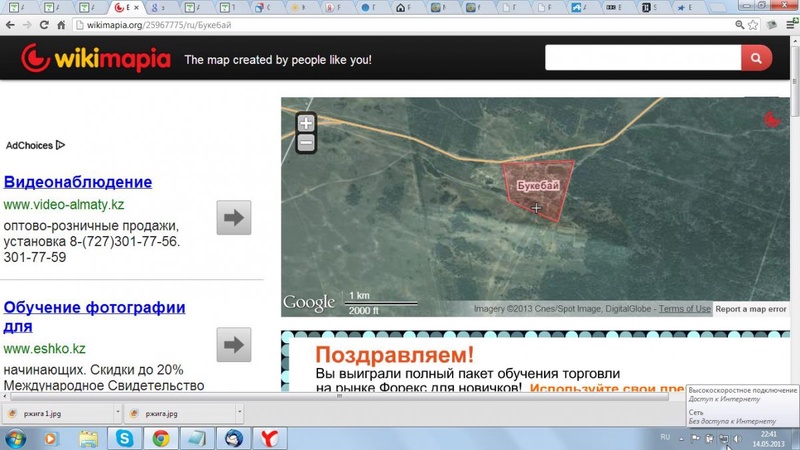Zoom out with the map minus button
The height and width of the screenshot is (450, 800).
pyautogui.click(x=306, y=144)
